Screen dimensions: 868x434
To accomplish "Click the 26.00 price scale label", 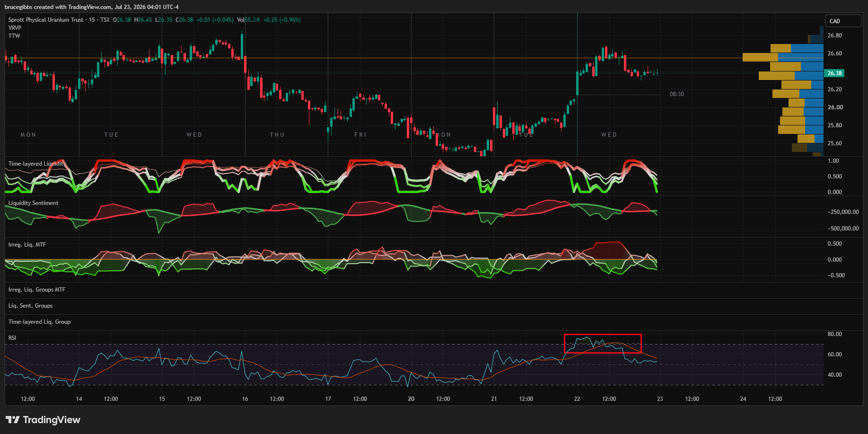I will [x=834, y=107].
